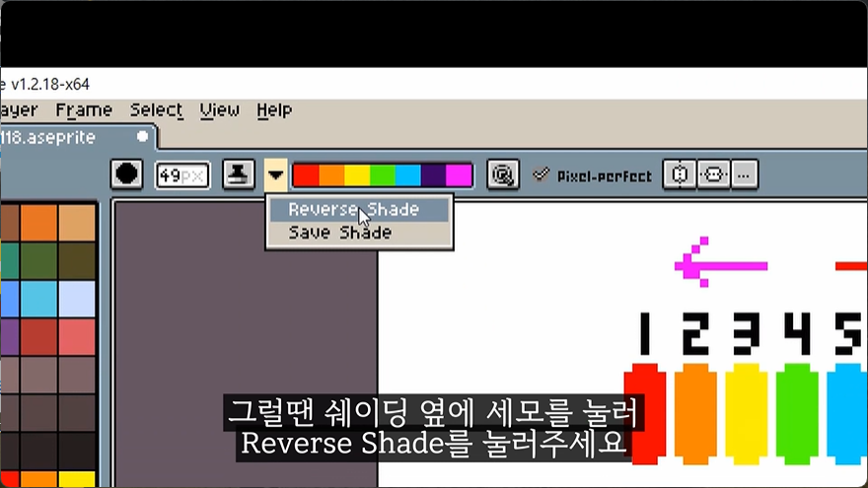Screen dimensions: 868x488
Task: Click the yellow bar under number 3
Action: click(747, 414)
